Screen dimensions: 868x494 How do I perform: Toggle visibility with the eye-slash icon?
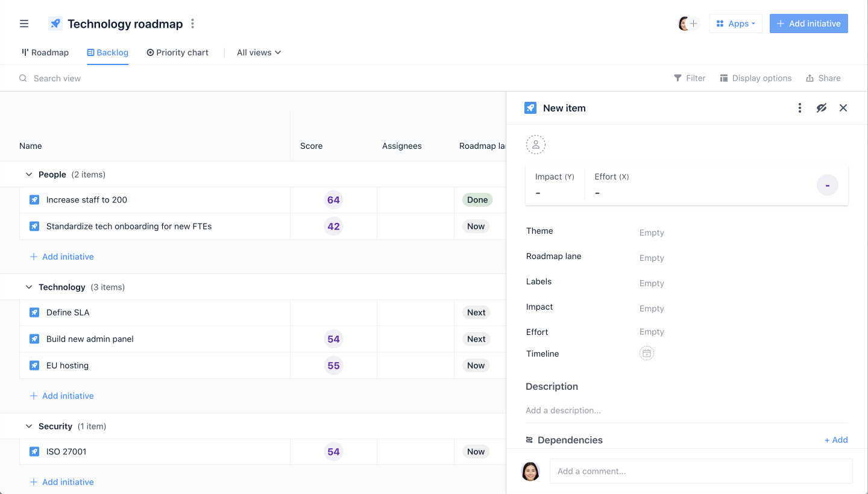[822, 108]
